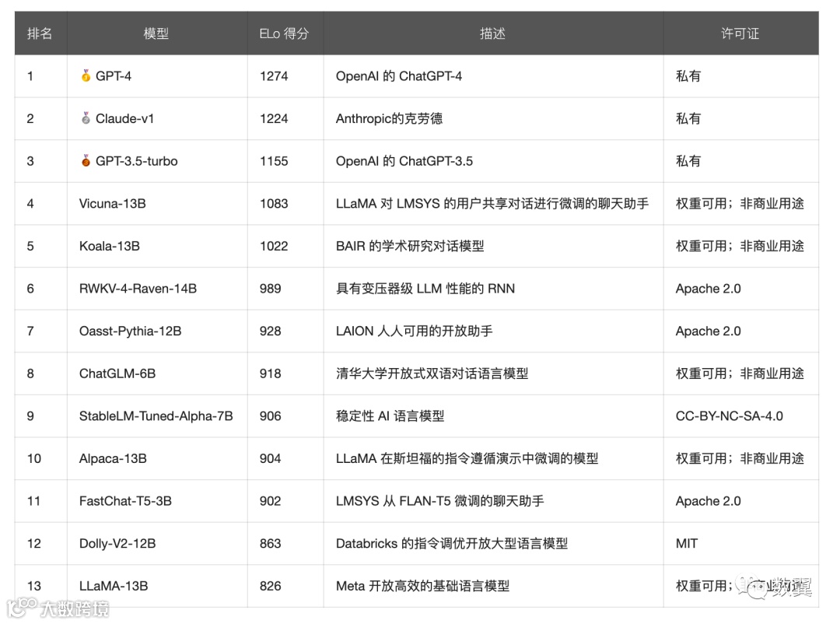Click the Apache 2.0 license in the Oasst-Pythia row
Image resolution: width=840 pixels, height=624 pixels.
pos(709,331)
